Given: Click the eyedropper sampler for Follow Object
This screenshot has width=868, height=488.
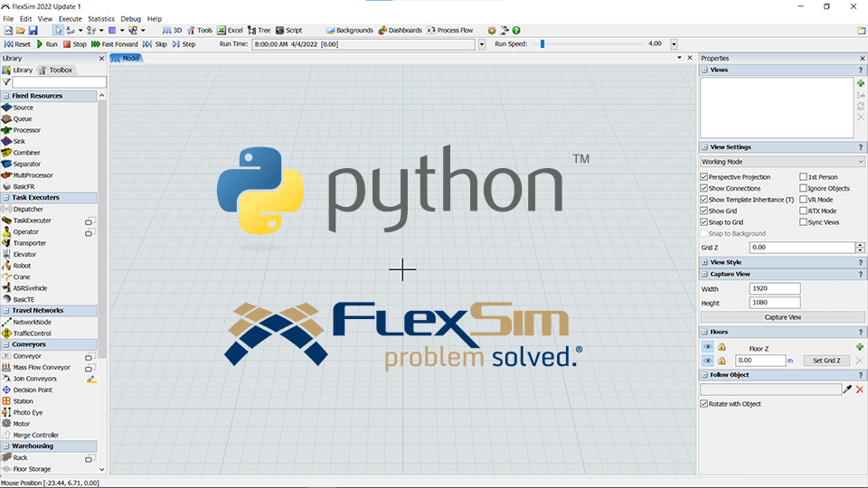Looking at the screenshot, I should [x=847, y=389].
